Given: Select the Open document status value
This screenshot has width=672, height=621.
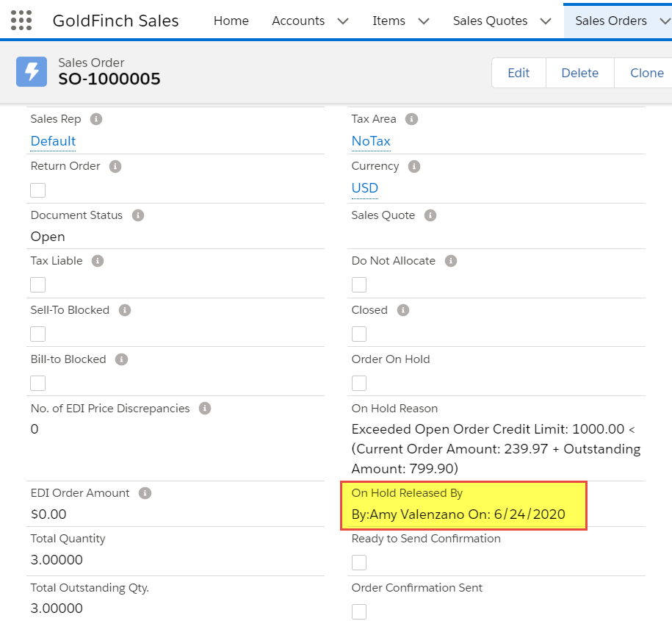Looking at the screenshot, I should click(48, 237).
